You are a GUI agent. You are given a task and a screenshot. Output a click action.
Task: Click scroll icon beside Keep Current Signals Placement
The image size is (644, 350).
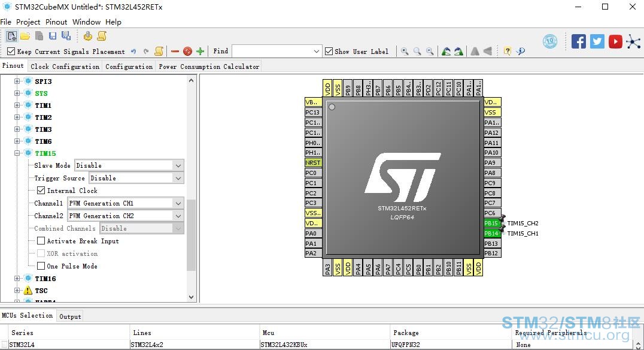(x=159, y=52)
